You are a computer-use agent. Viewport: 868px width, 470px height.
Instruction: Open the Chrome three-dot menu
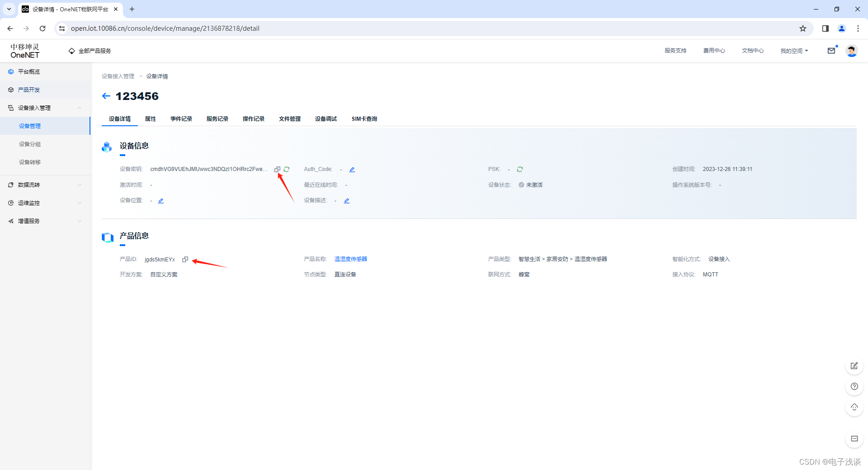(858, 28)
